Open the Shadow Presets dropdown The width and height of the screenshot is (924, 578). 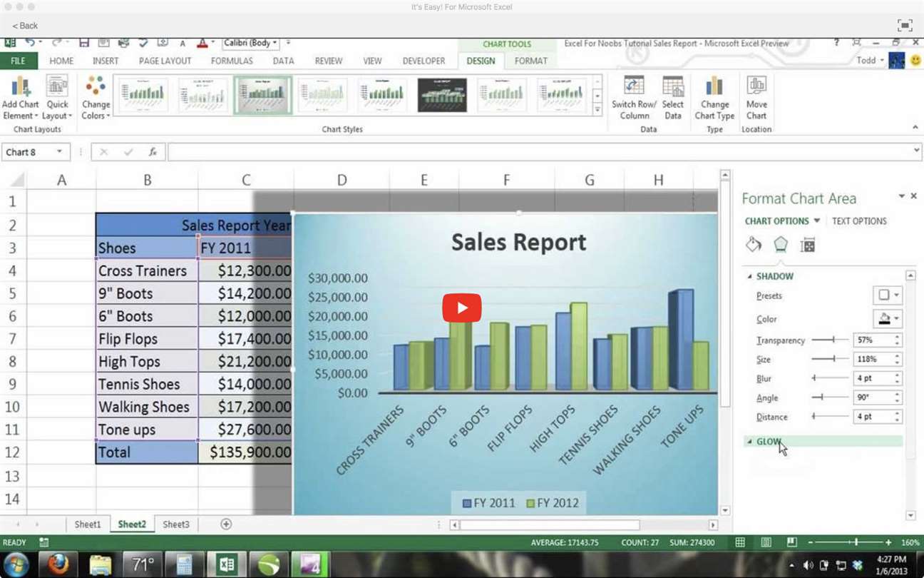pos(888,295)
